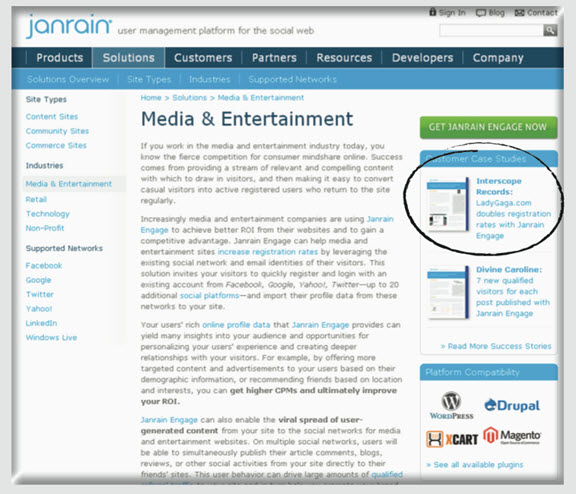This screenshot has height=494, width=576.
Task: Open Interscope Records LadyGaga.com case study link
Action: point(513,208)
